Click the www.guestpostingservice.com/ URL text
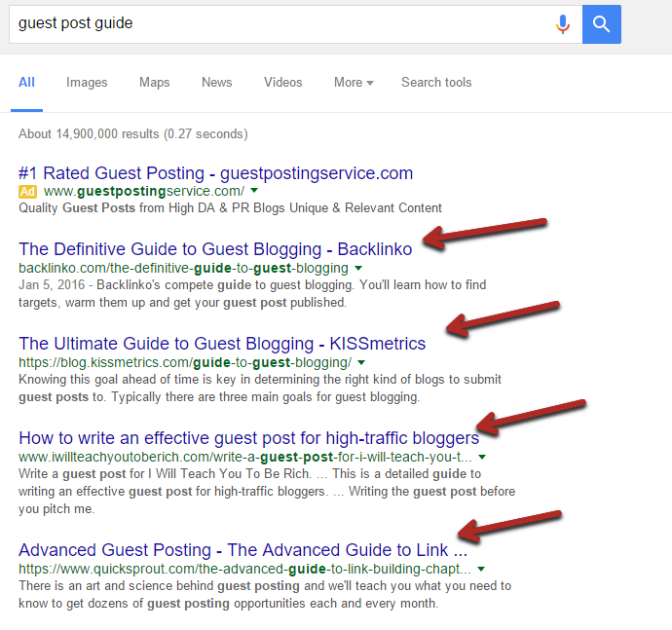Viewport: 672px width, 630px height. pos(144,191)
